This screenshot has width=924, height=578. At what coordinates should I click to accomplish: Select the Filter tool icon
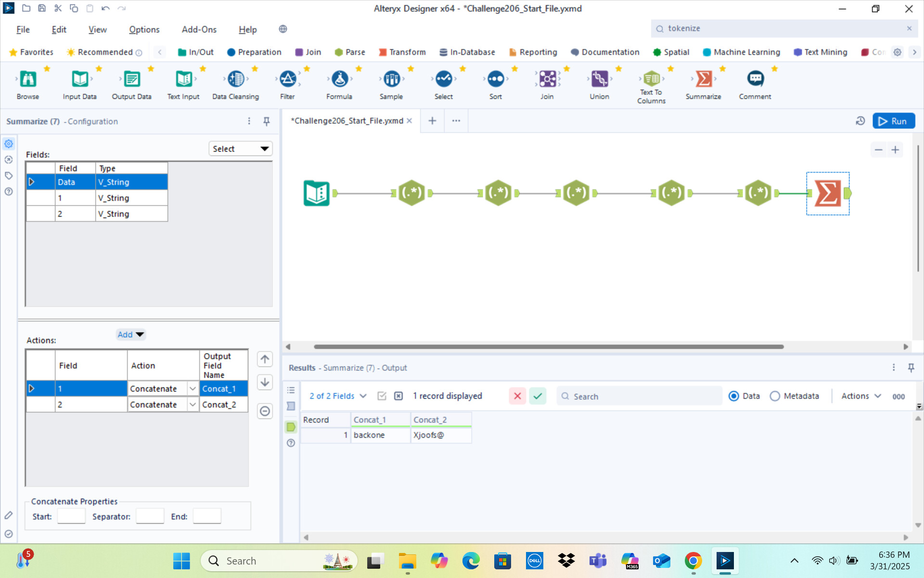tap(288, 79)
